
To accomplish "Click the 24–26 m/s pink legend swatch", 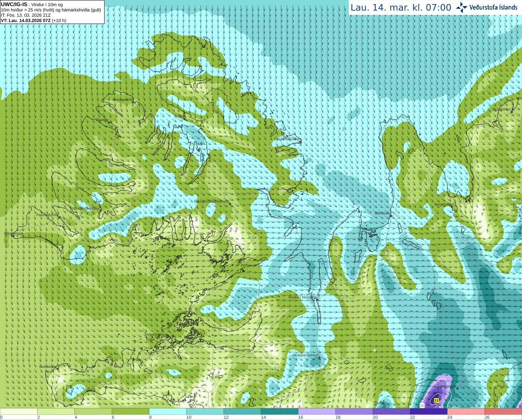I will pos(466,411).
